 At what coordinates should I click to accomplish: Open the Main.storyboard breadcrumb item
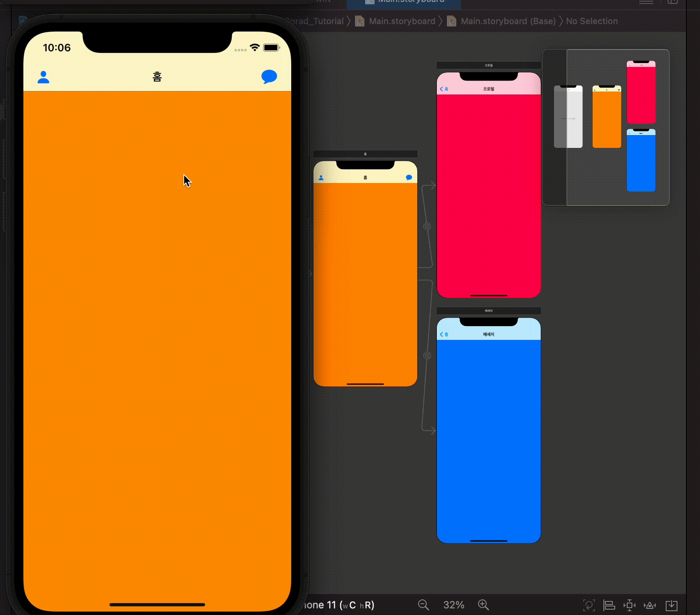(396, 21)
